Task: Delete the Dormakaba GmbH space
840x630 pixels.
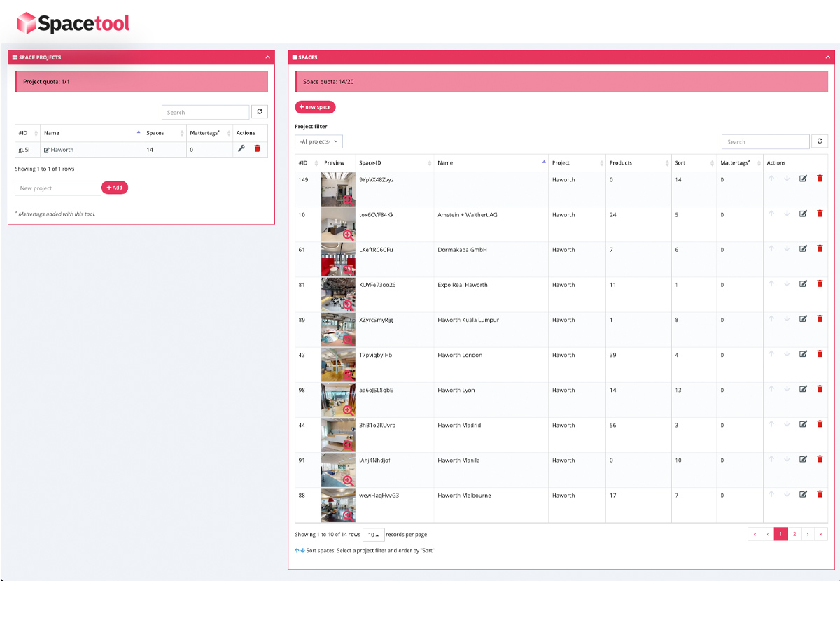Action: pyautogui.click(x=820, y=248)
